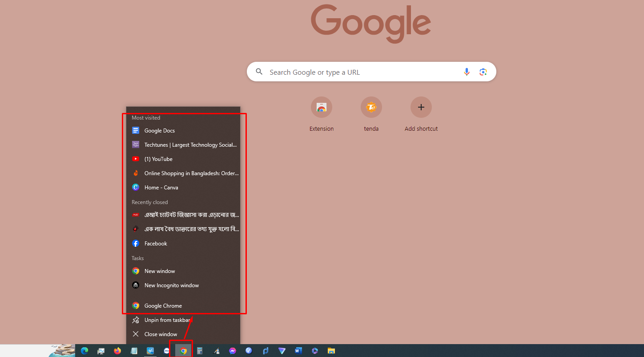644x357 pixels.
Task: Open Notepad from the taskbar
Action: (x=134, y=351)
